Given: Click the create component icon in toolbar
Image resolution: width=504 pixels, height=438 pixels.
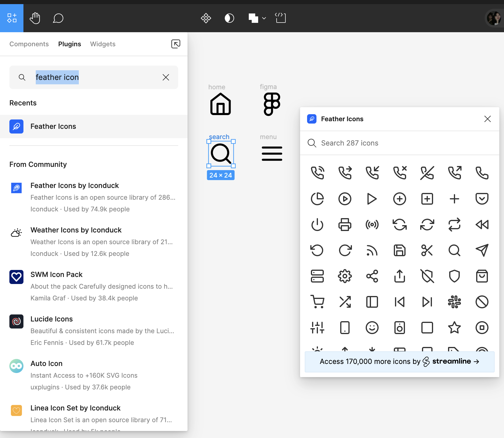Looking at the screenshot, I should click(206, 18).
